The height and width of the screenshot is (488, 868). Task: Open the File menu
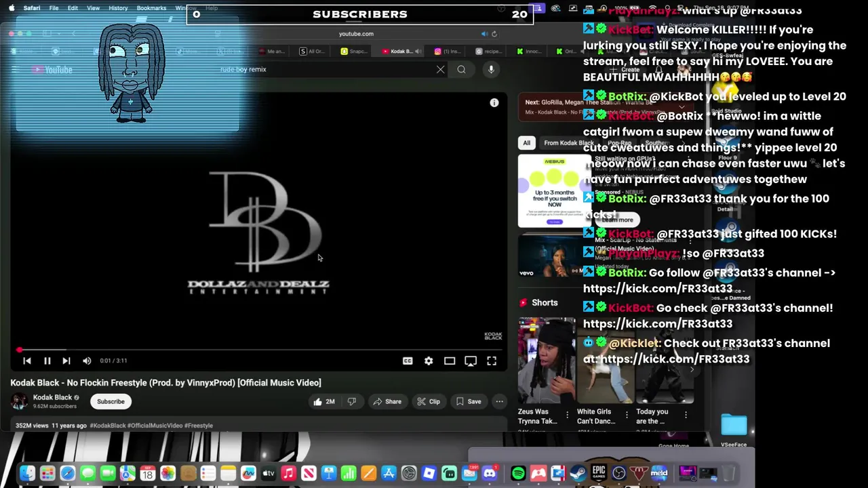[x=54, y=8]
